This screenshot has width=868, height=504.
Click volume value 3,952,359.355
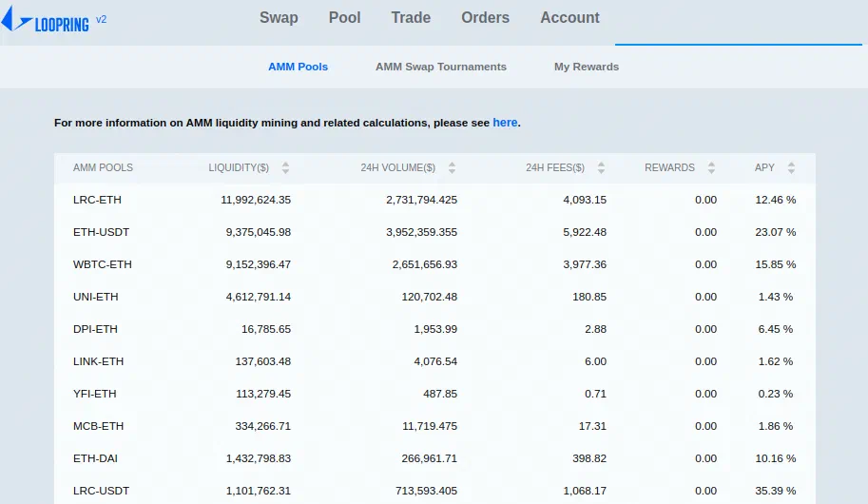click(x=422, y=232)
